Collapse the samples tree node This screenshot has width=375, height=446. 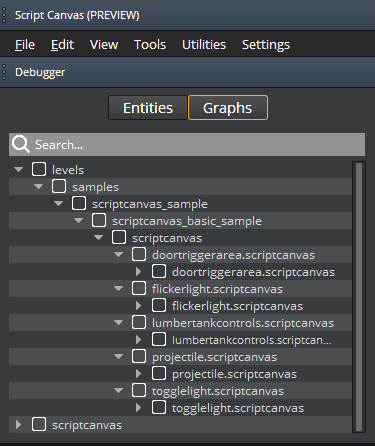click(x=38, y=186)
